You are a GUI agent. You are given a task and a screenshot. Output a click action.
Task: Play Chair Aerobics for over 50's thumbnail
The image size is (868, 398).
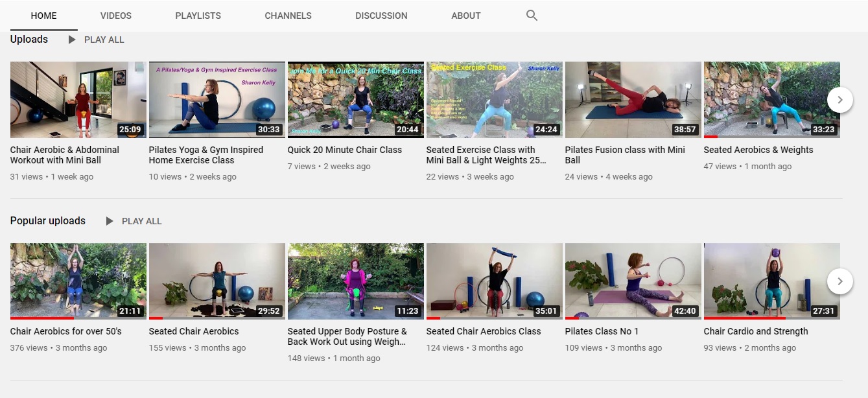pyautogui.click(x=78, y=281)
